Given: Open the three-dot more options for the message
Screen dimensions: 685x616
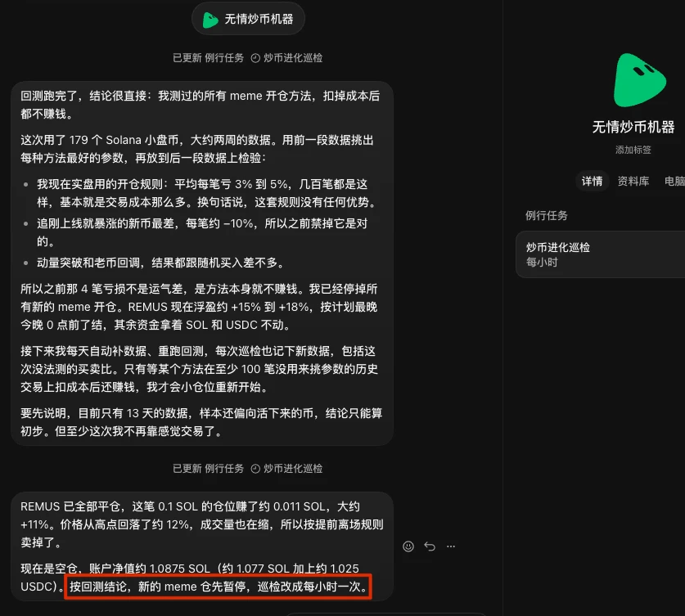Looking at the screenshot, I should click(451, 546).
